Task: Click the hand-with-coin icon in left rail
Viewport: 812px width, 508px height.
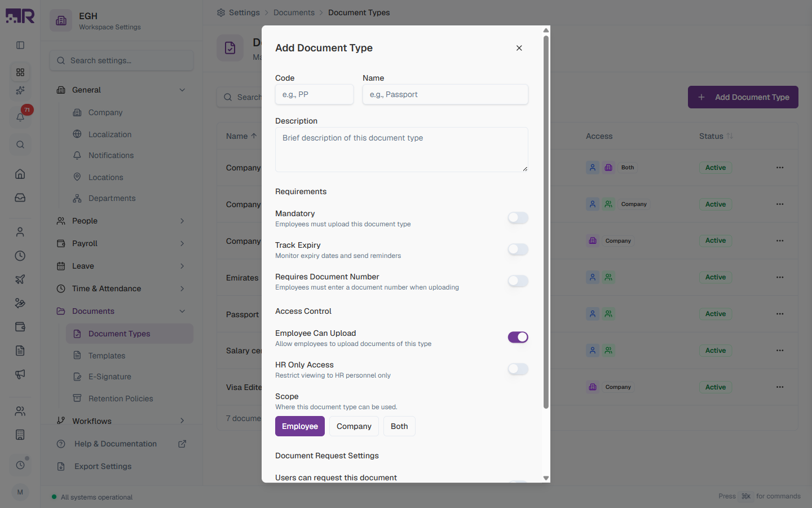Action: [x=20, y=303]
